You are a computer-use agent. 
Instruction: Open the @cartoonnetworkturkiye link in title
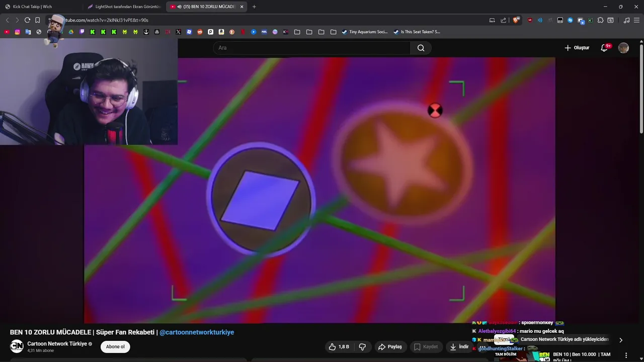197,332
